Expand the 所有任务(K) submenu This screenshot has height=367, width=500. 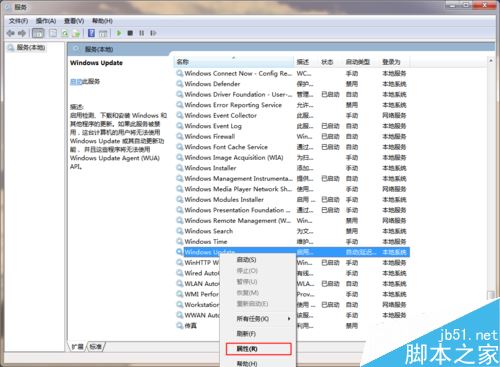click(258, 319)
